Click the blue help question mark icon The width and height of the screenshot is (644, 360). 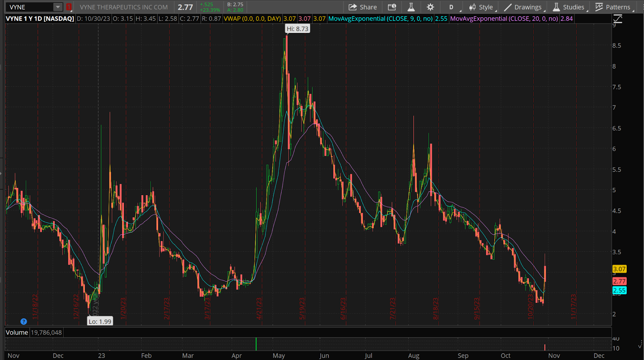(24, 321)
